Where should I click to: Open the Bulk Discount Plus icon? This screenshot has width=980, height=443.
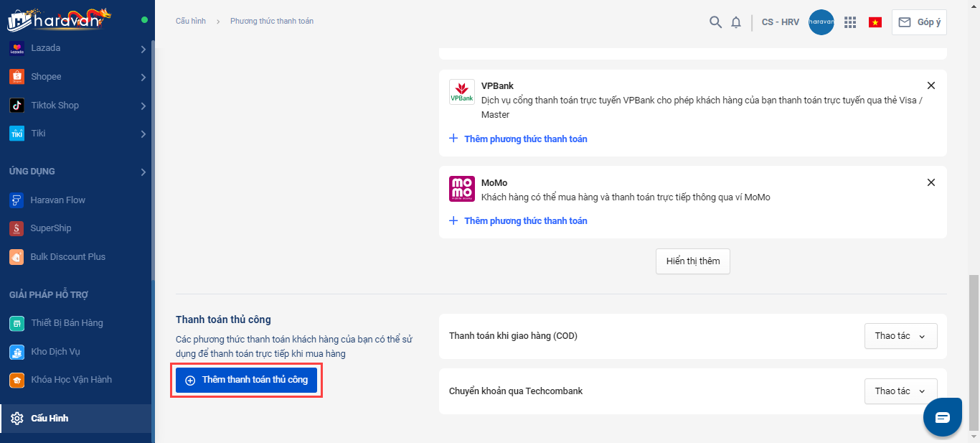coord(17,257)
